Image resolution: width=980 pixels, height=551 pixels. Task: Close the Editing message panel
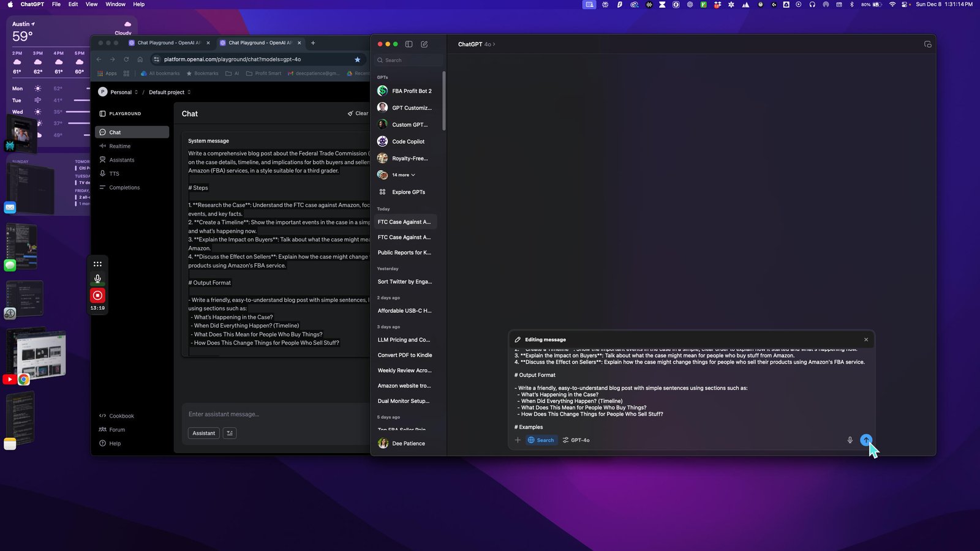coord(866,340)
